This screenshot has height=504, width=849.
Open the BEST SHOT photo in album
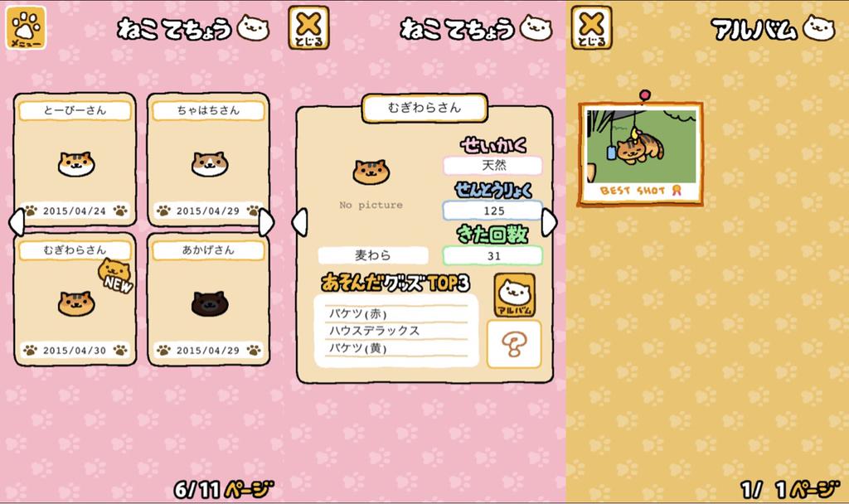click(641, 153)
